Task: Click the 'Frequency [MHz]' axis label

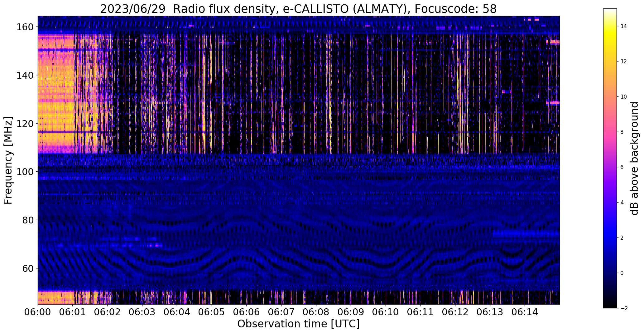Action: 8,160
